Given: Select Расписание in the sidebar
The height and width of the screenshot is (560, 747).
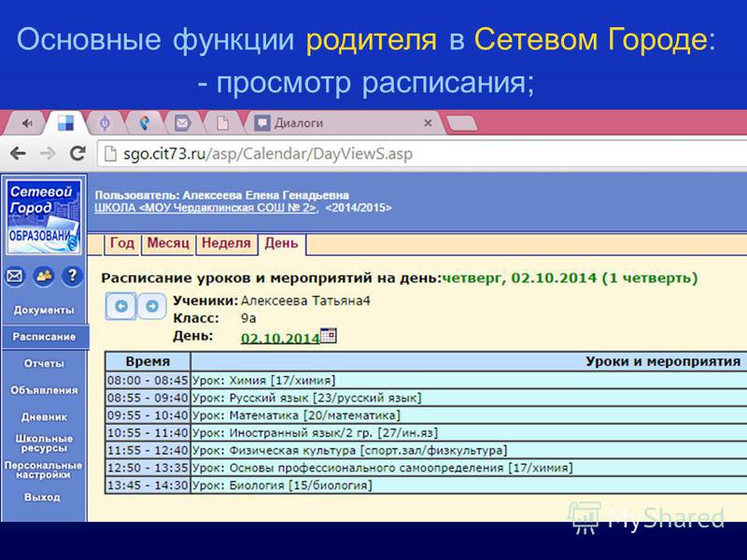Looking at the screenshot, I should [x=44, y=337].
